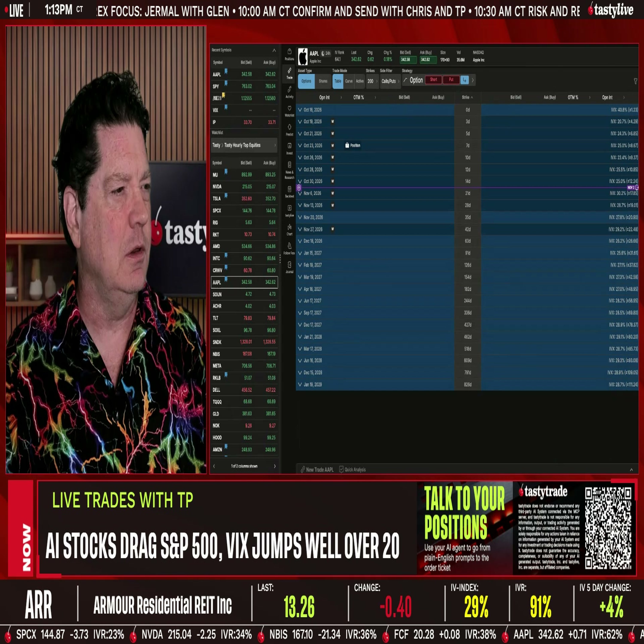The width and height of the screenshot is (644, 644).
Task: Click the purple earnings marker icon
Action: click(299, 188)
